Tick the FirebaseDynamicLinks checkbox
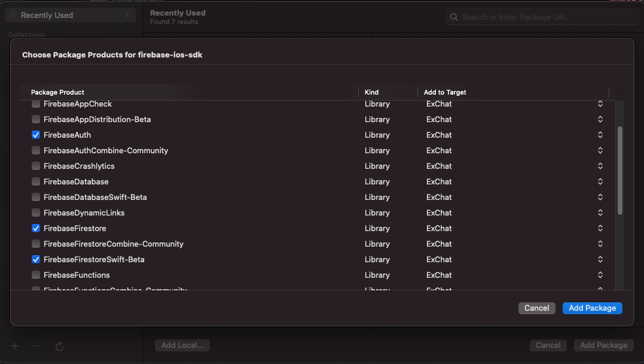Screen dimensions: 644x364 (36, 213)
